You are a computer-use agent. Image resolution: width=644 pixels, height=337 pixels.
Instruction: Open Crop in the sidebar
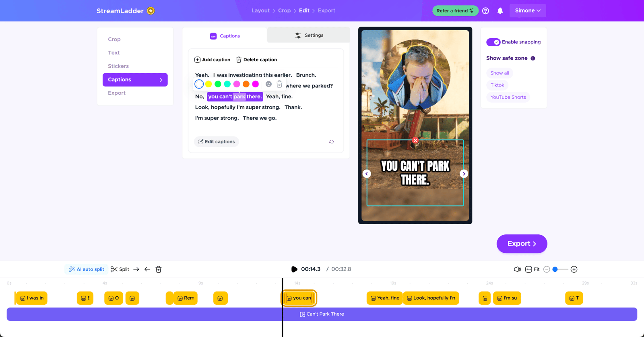tap(114, 39)
